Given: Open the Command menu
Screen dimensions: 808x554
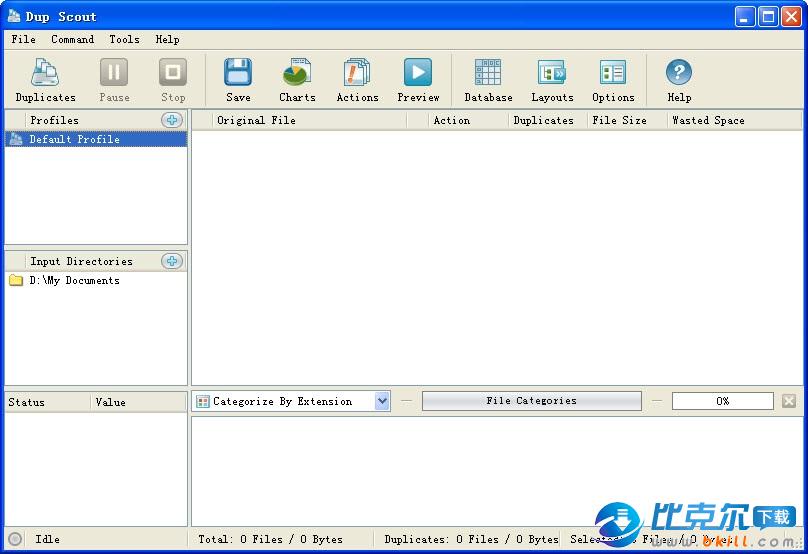Looking at the screenshot, I should (x=72, y=39).
